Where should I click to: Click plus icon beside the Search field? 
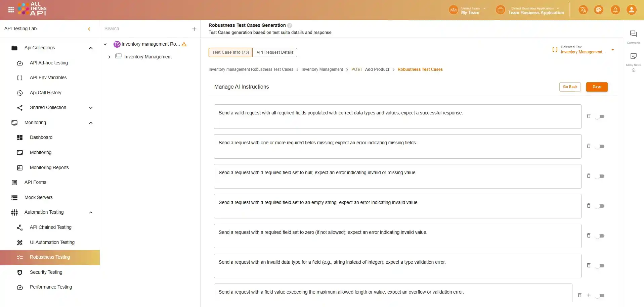(194, 29)
